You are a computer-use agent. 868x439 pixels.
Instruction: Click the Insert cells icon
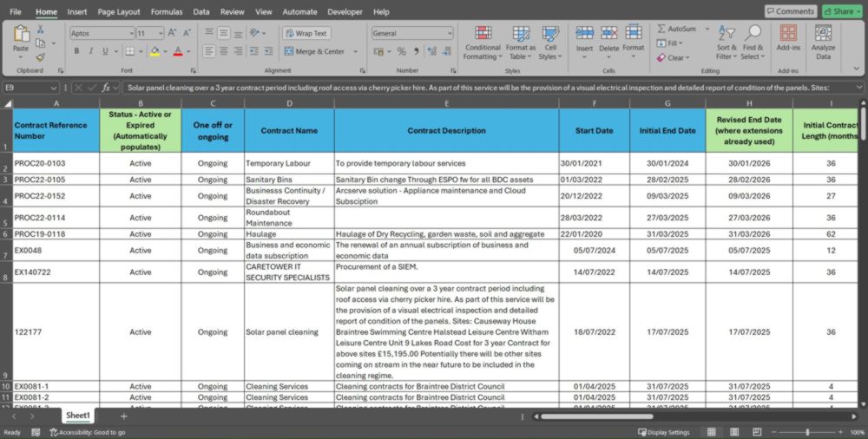click(x=584, y=33)
